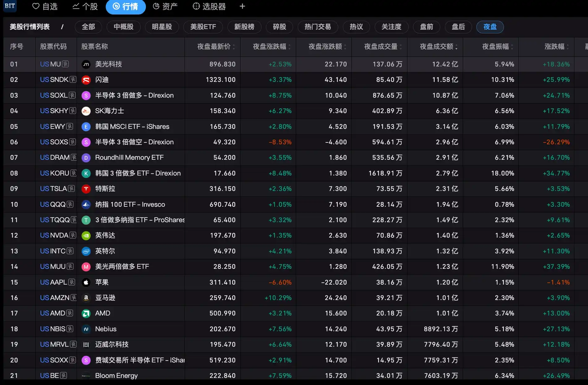The width and height of the screenshot is (588, 385).
Task: Sort by 夜盘涨跌幅 column
Action: point(272,47)
